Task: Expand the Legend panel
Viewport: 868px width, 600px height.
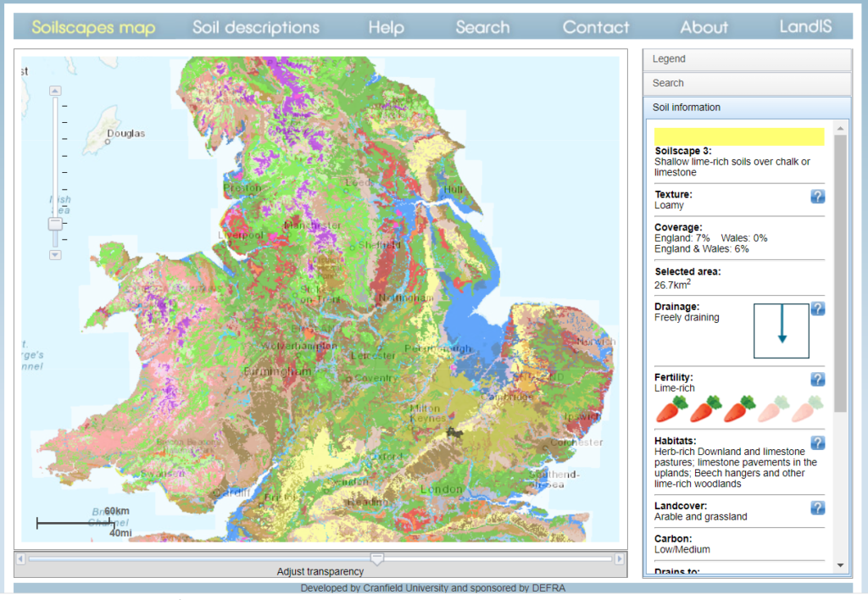Action: pyautogui.click(x=748, y=59)
